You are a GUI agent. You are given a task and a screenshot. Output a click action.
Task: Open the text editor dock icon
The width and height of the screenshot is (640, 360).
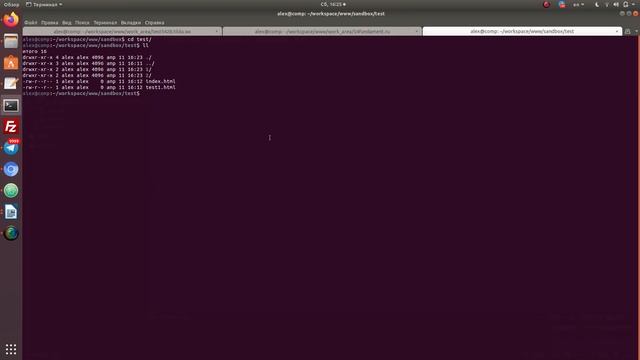(x=11, y=84)
